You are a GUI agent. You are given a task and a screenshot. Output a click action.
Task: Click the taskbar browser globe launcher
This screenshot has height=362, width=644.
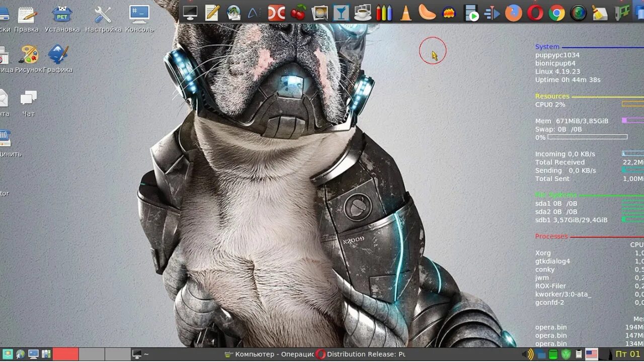click(x=21, y=354)
